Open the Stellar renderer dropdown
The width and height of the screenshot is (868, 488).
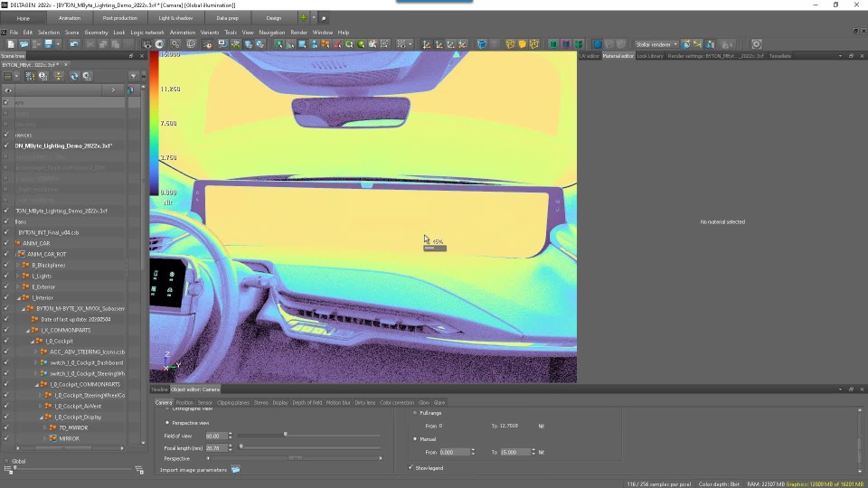[656, 44]
